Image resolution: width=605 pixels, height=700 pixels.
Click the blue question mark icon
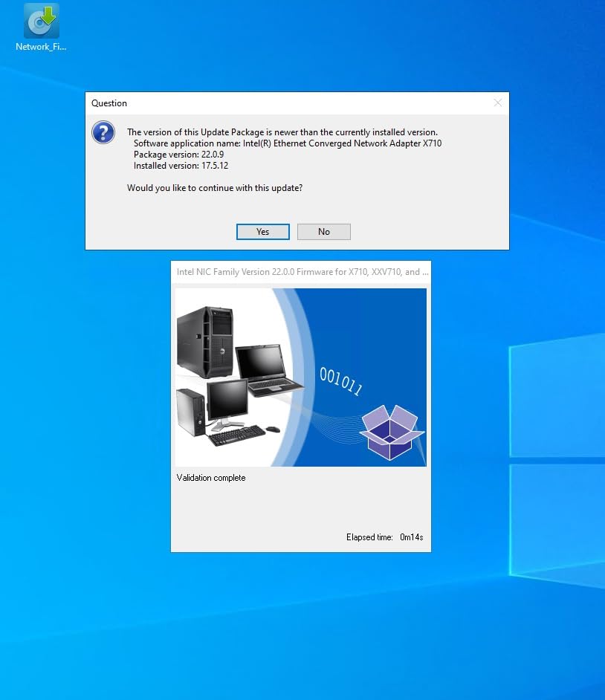tap(103, 132)
